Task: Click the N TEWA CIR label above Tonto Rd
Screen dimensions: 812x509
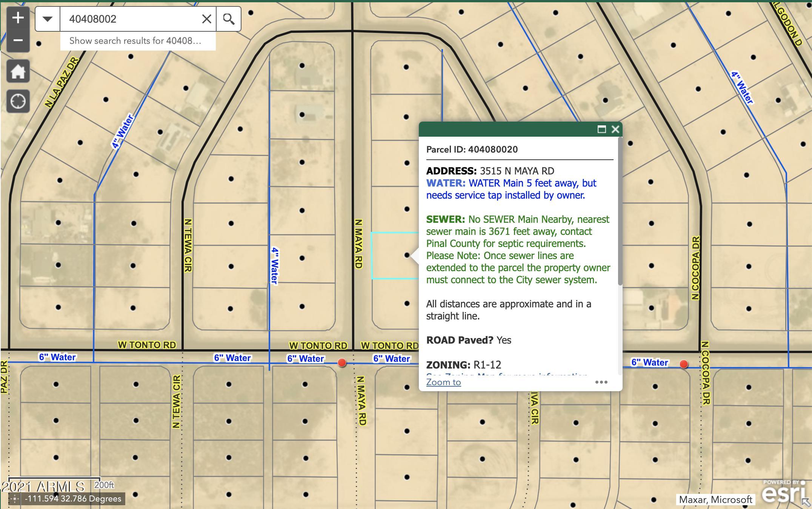Action: (188, 245)
